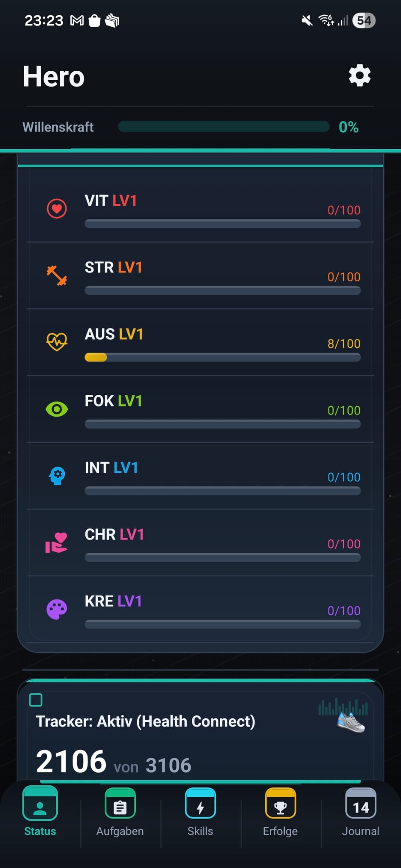Tap the AUS heartbeat icon
401x868 pixels.
[56, 342]
